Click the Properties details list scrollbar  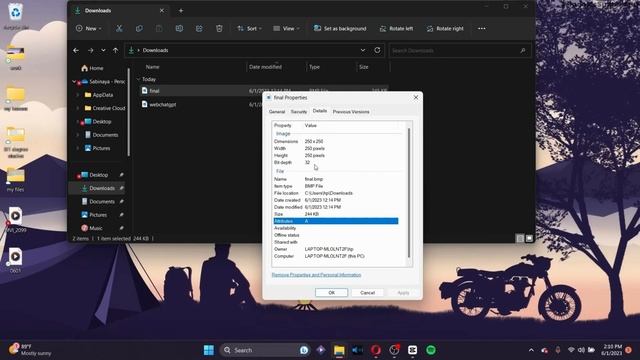(409, 193)
